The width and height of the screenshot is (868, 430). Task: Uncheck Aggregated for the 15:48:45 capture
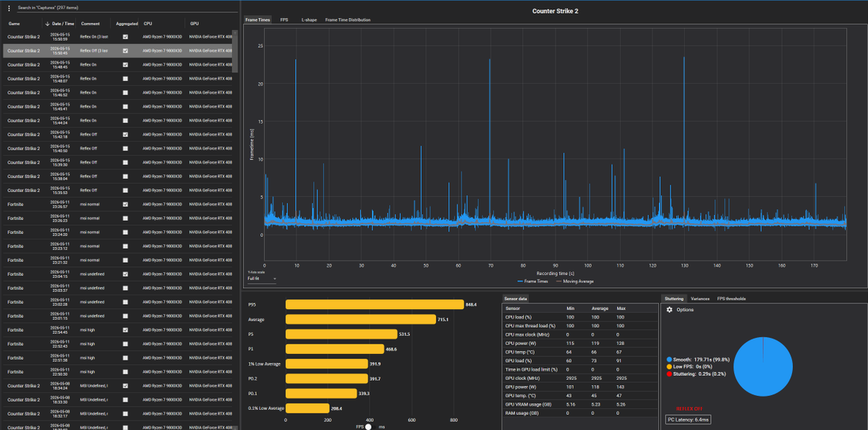coord(125,64)
